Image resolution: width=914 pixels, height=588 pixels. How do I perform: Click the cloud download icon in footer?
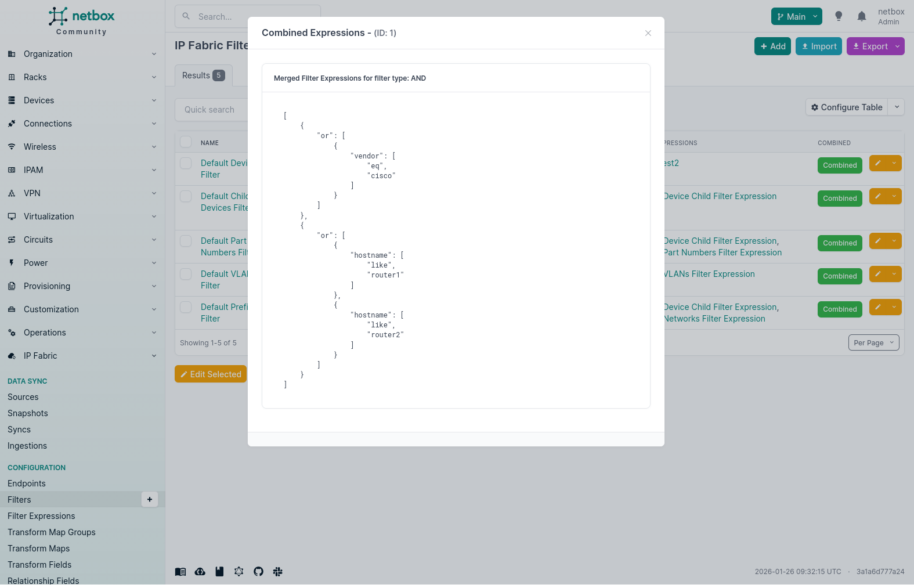pyautogui.click(x=200, y=572)
